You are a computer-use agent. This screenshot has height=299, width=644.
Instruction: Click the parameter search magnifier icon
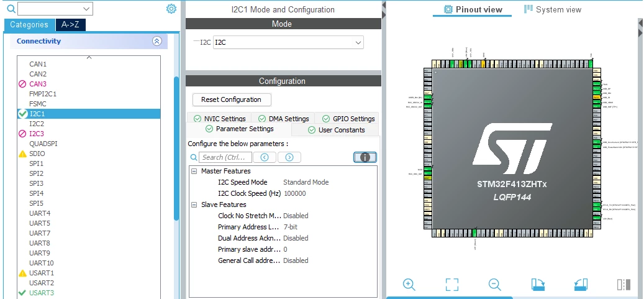click(x=194, y=157)
